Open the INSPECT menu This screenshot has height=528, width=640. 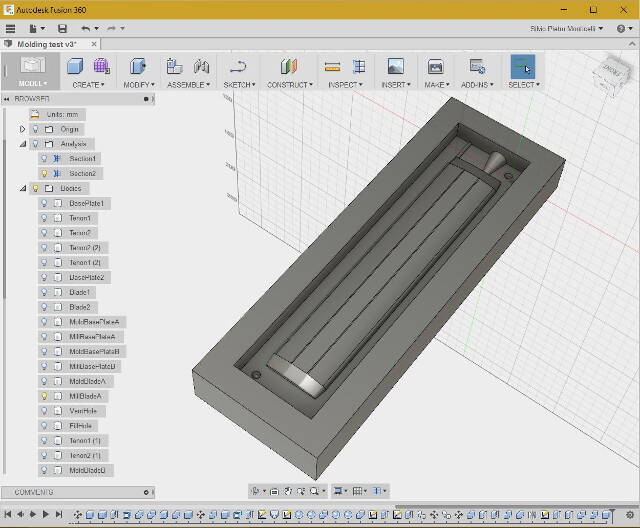[x=345, y=84]
